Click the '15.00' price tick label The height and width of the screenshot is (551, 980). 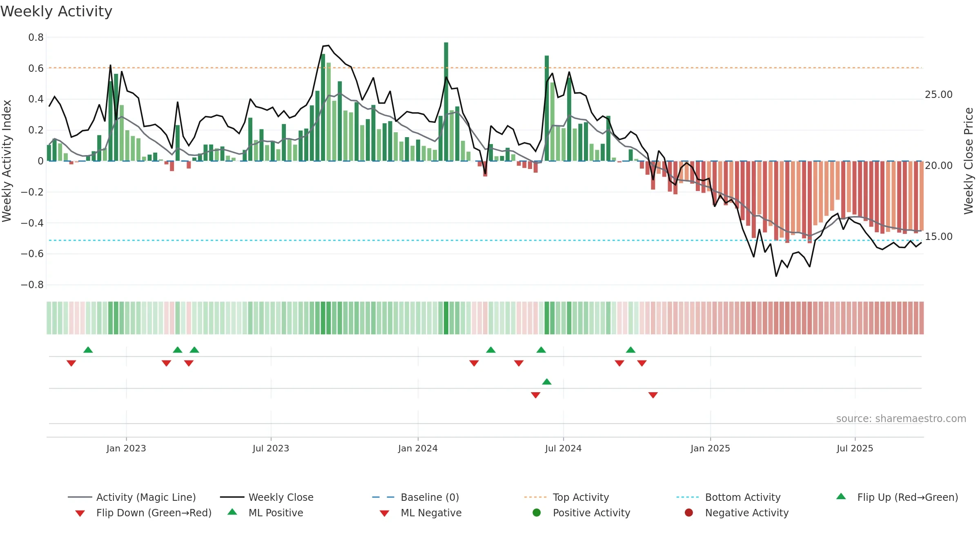coord(938,237)
